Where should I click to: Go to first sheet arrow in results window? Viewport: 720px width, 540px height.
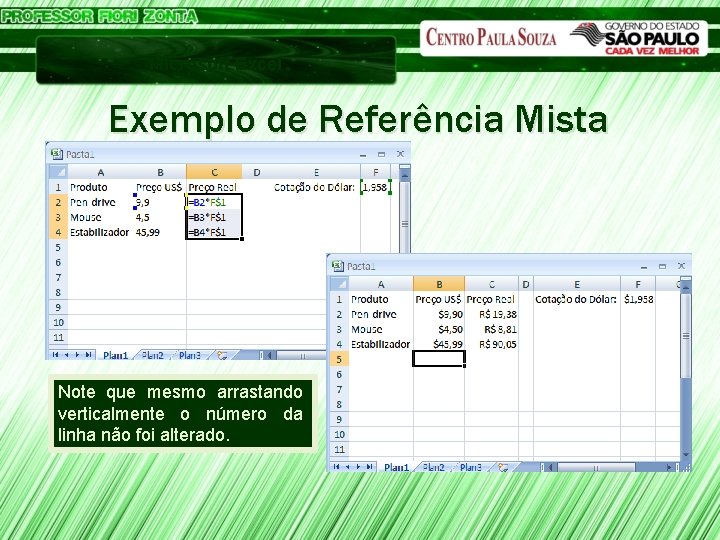click(x=337, y=467)
